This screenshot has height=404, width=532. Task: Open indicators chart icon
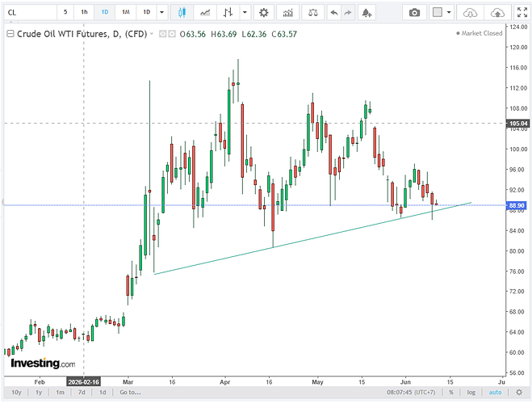pos(287,13)
